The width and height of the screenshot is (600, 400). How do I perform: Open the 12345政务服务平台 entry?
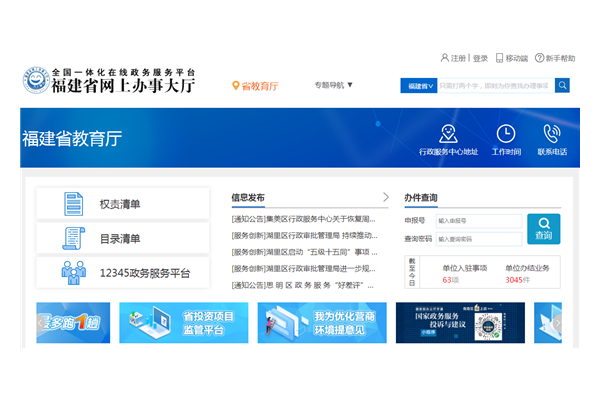pos(123,273)
